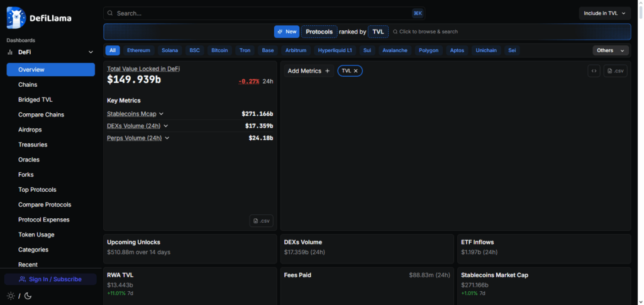Open the Fees Paid card
644x305 pixels.
click(367, 286)
